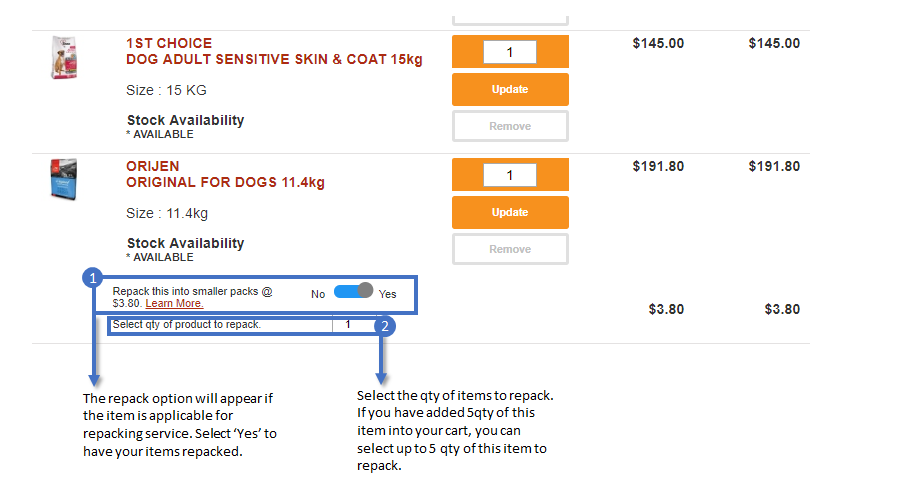Select the 'No' label beside repack toggle
Screen dimensions: 900x483
(318, 294)
